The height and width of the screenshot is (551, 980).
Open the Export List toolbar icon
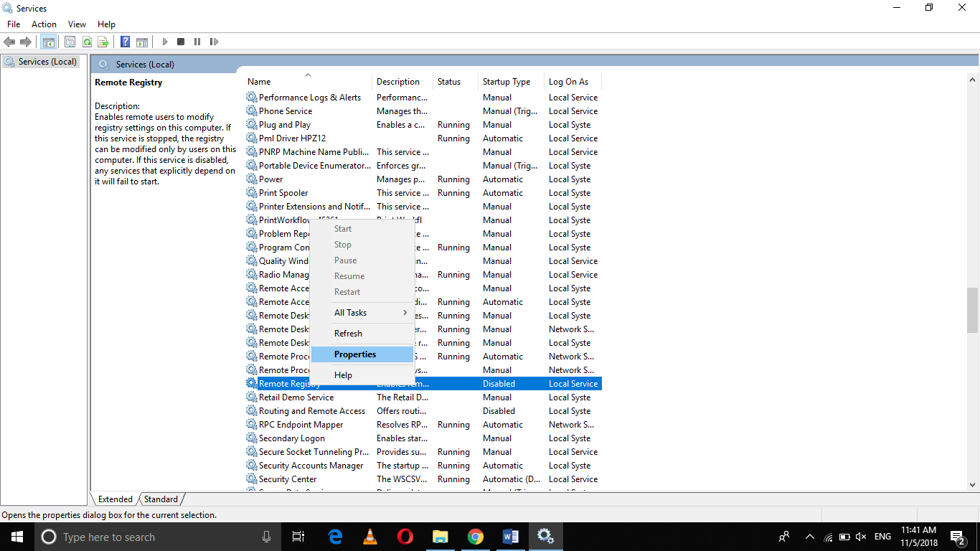104,41
